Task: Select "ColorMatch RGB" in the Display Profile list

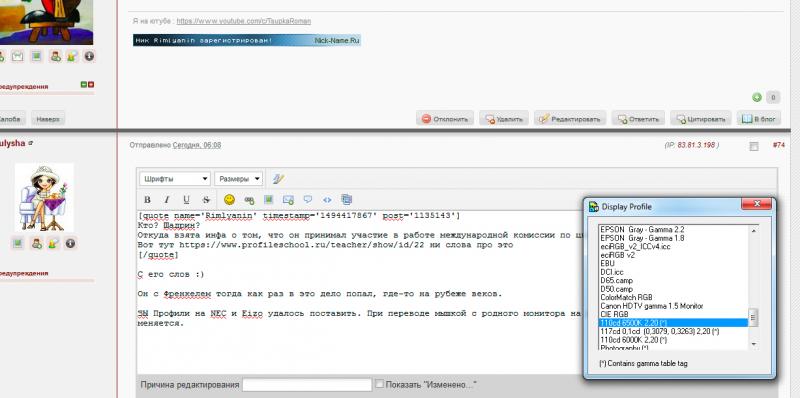Action: [x=626, y=297]
